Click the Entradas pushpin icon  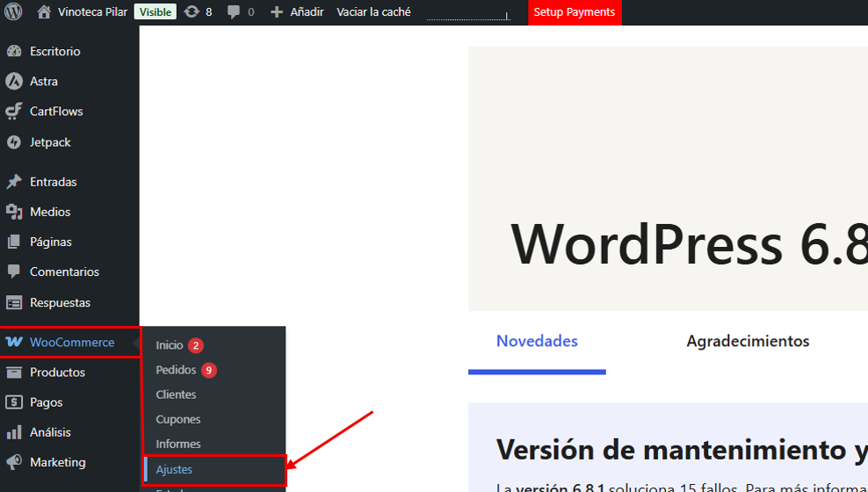(x=14, y=182)
